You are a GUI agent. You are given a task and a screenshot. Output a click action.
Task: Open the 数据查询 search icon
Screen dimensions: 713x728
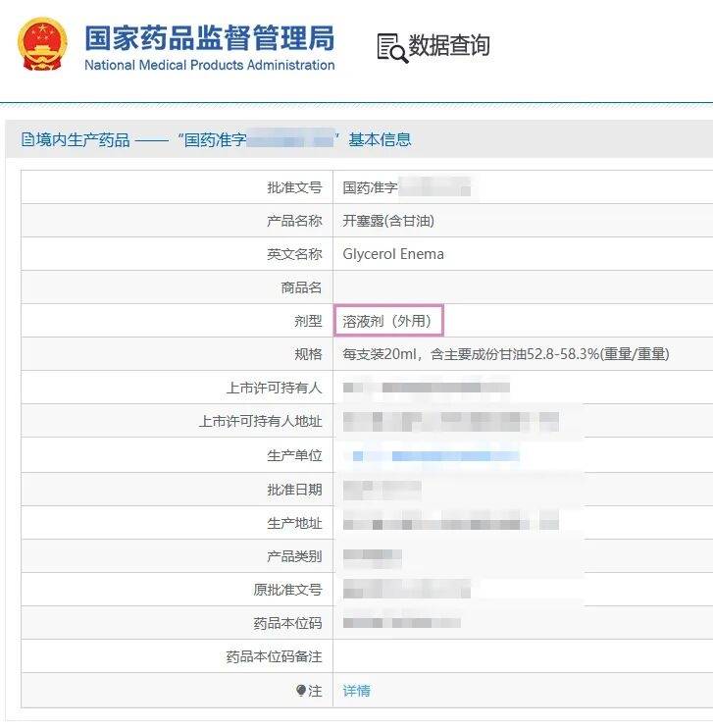click(392, 48)
